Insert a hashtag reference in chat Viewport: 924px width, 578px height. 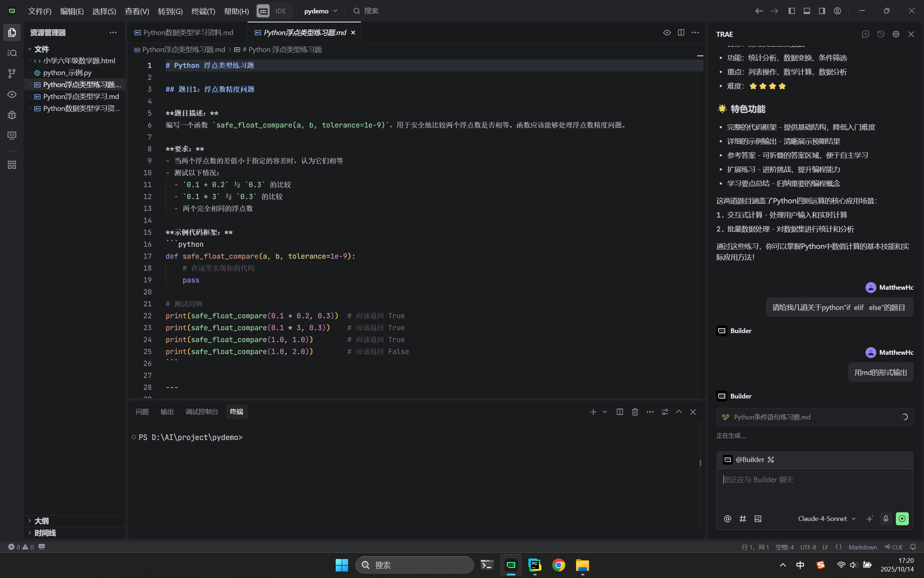click(x=743, y=518)
